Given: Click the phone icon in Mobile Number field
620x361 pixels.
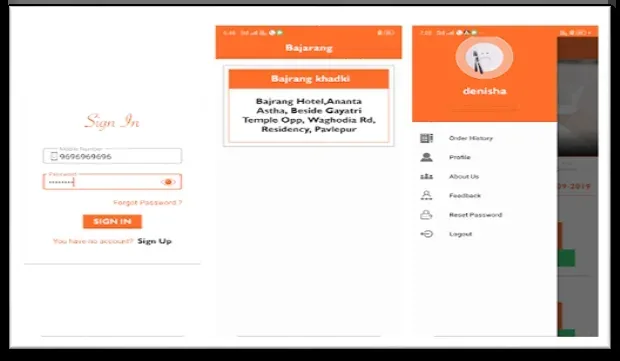Looking at the screenshot, I should tap(54, 157).
